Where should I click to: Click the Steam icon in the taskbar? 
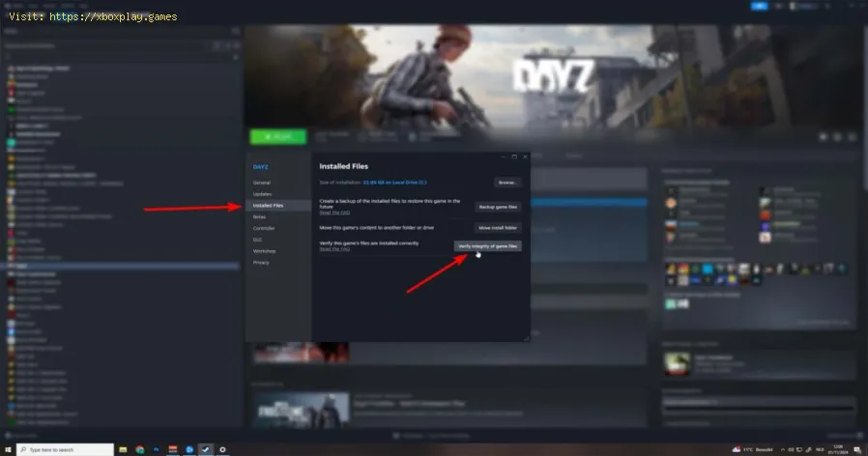pyautogui.click(x=204, y=449)
